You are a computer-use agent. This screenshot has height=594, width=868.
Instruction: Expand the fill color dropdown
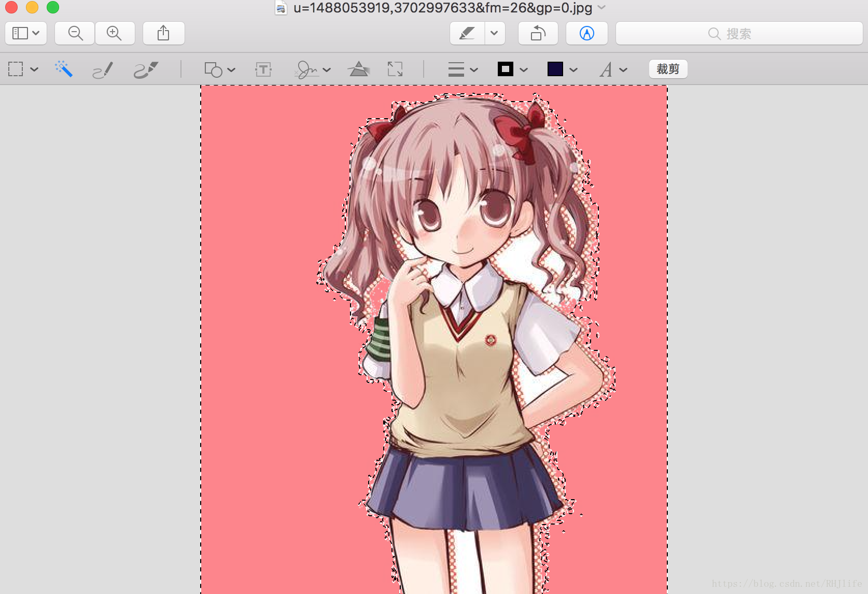(x=573, y=70)
